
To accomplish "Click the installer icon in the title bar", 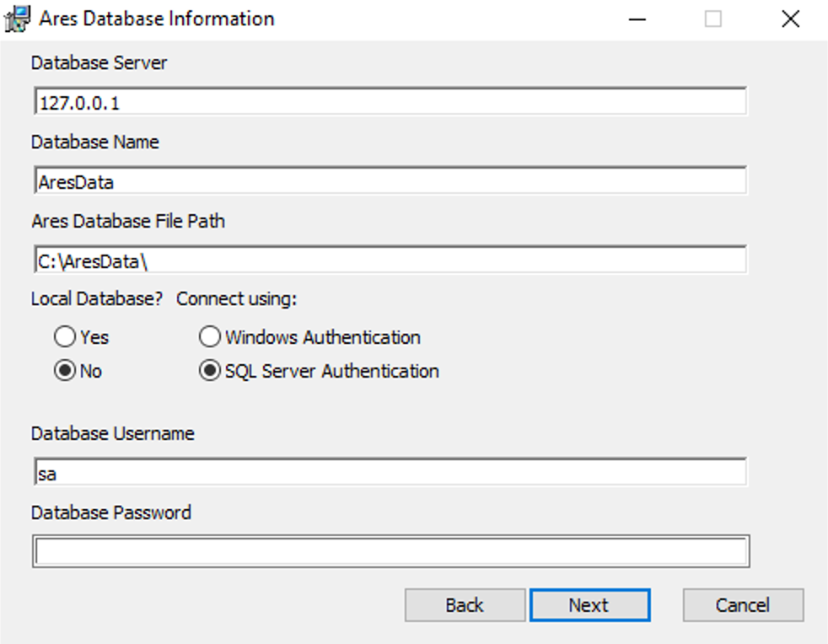I will pos(16,18).
